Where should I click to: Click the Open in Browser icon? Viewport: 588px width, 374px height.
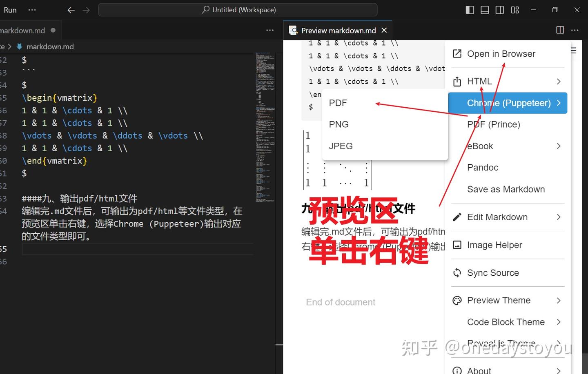457,53
